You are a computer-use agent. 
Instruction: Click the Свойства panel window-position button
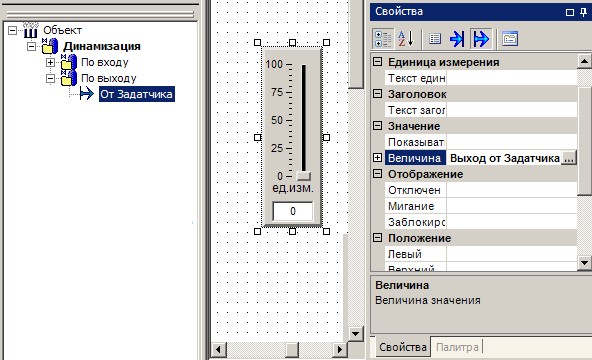coord(570,12)
